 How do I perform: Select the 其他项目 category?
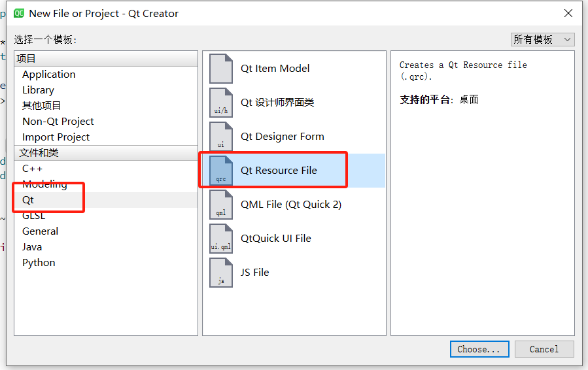click(41, 106)
